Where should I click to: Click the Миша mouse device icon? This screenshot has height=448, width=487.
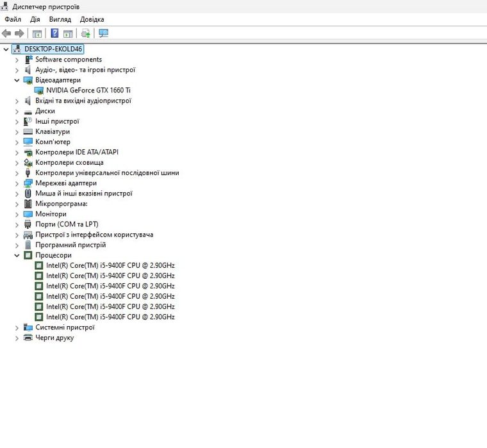(x=28, y=194)
